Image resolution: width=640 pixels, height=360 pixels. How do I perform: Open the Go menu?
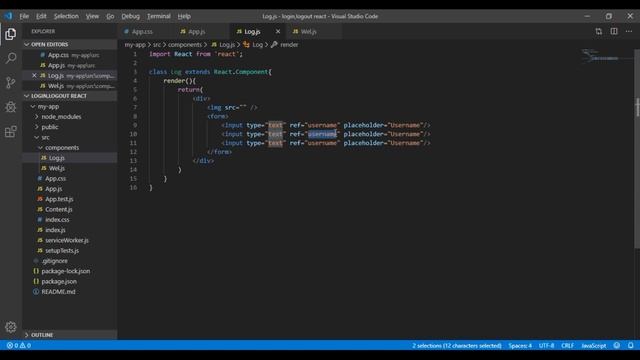click(110, 16)
